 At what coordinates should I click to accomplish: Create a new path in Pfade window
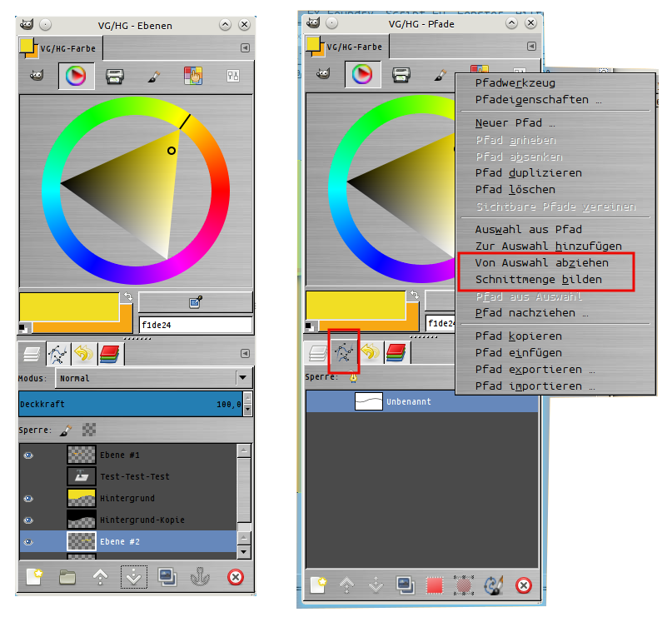pos(318,585)
